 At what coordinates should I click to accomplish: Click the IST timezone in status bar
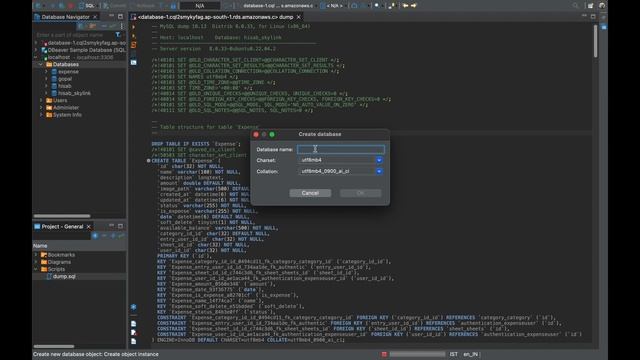click(453, 354)
